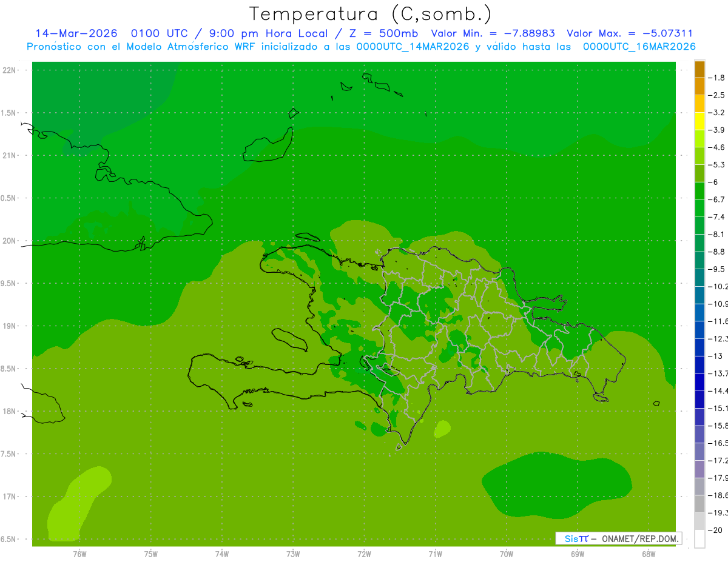Screen dimensions: 728x562
Task: Click the 21N latitude label
Action: [10, 156]
